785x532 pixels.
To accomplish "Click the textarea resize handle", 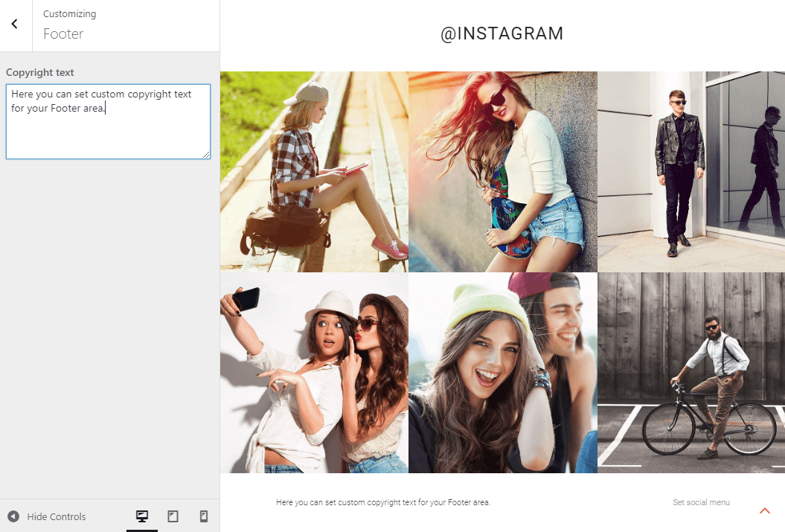I will click(206, 155).
